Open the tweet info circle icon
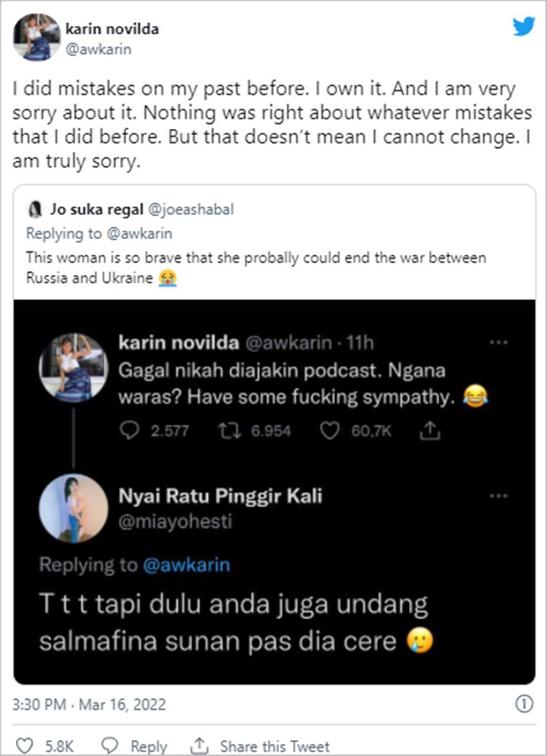 [523, 704]
